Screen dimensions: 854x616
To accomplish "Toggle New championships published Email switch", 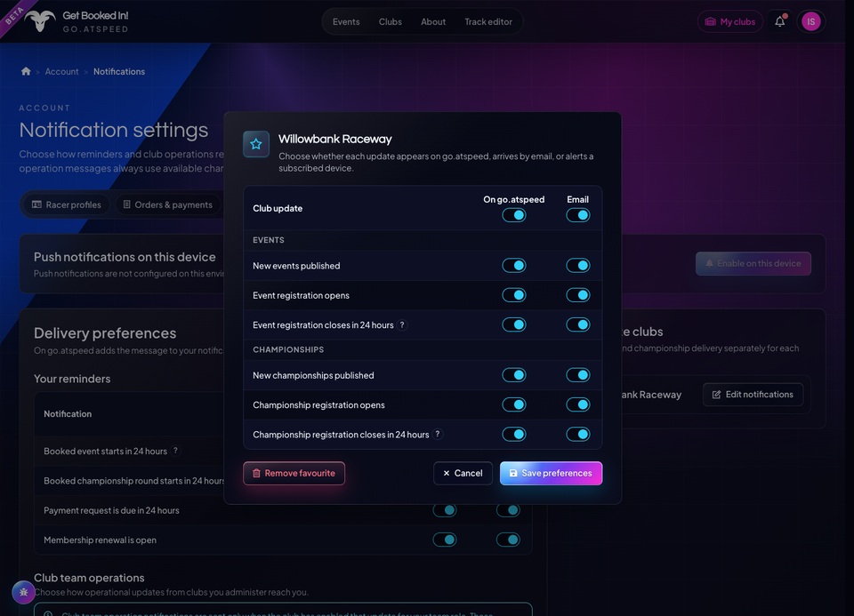I will 577,375.
